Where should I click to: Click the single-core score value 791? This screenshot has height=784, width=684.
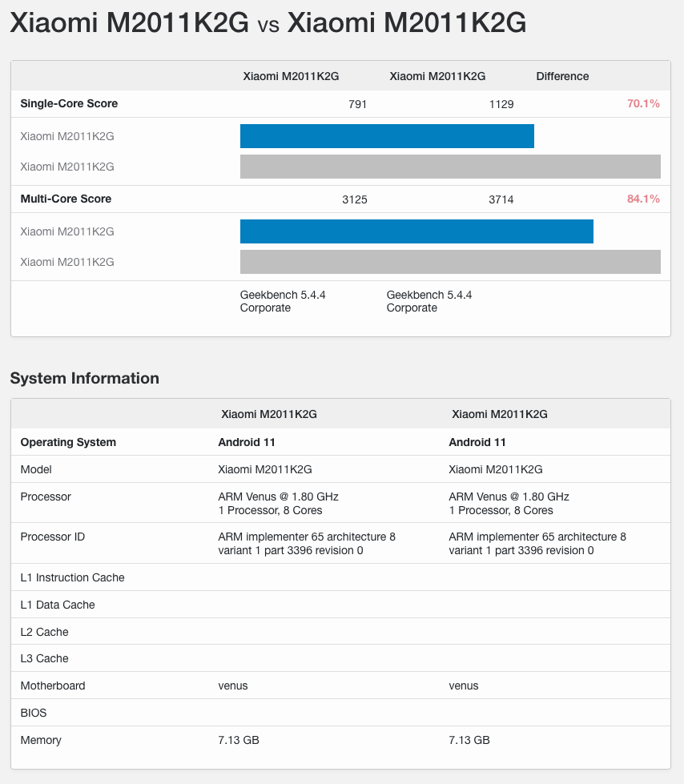(357, 104)
